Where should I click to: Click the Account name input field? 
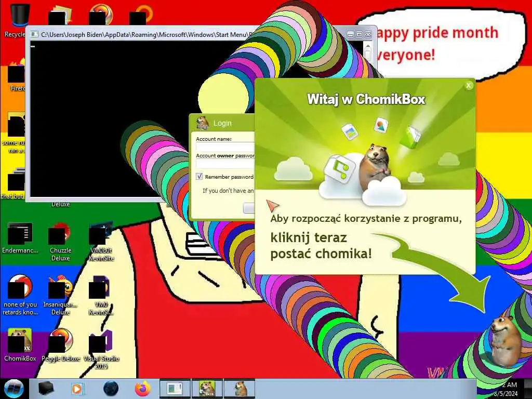[x=225, y=147]
